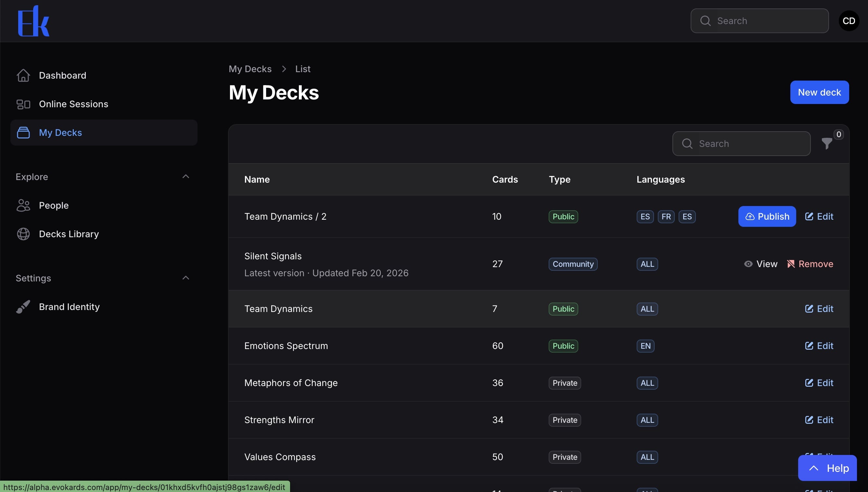This screenshot has width=868, height=492.
Task: Collapse the Settings section chevron
Action: [186, 278]
